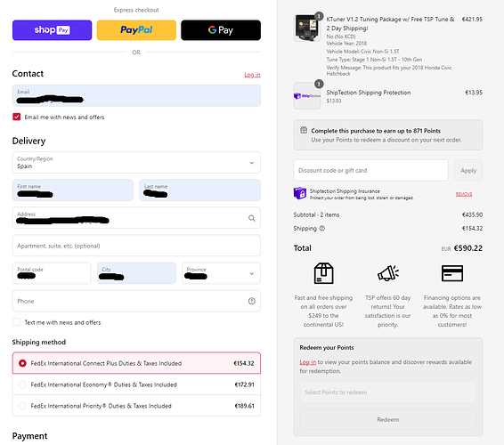Click the credit card financing icon
This screenshot has width=504, height=445.
(452, 273)
